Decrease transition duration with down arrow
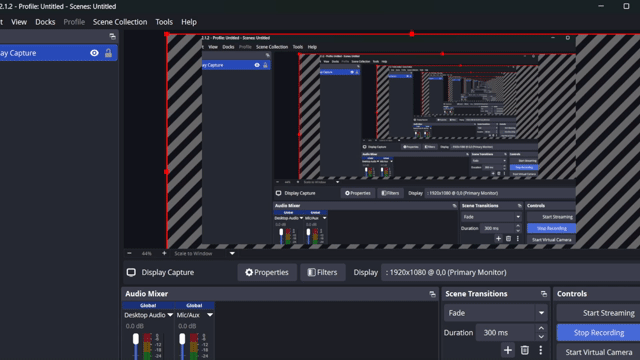640x360 pixels. [541, 337]
